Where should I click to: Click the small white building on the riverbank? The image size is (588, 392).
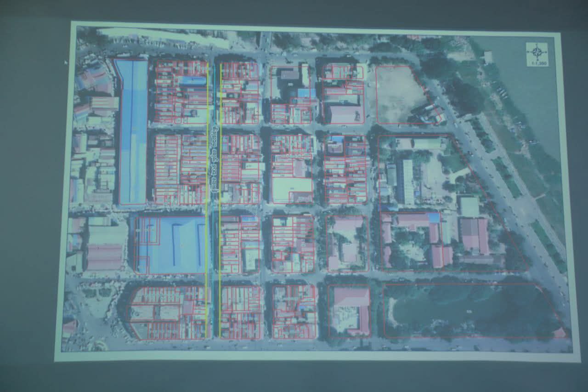pos(488,57)
